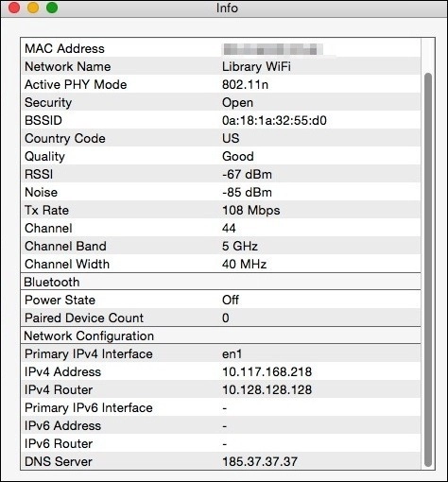448x482 pixels.
Task: Select the Tx Rate row
Action: pyautogui.click(x=221, y=210)
